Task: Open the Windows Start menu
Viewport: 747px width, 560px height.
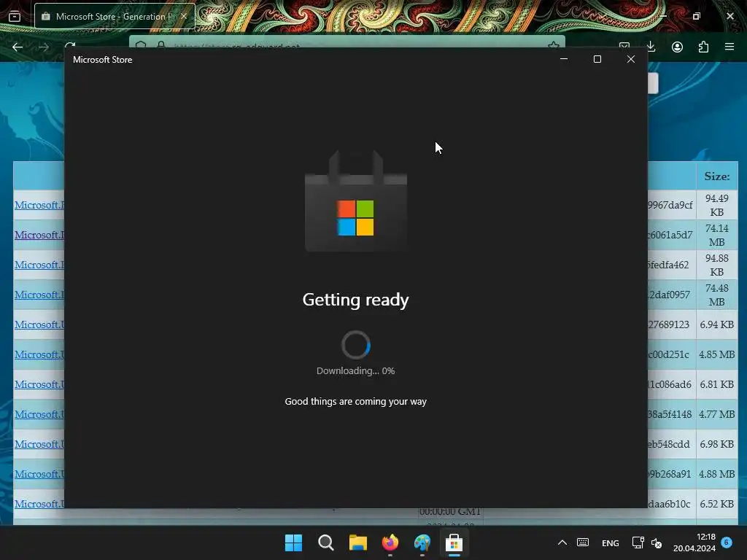Action: click(x=293, y=542)
